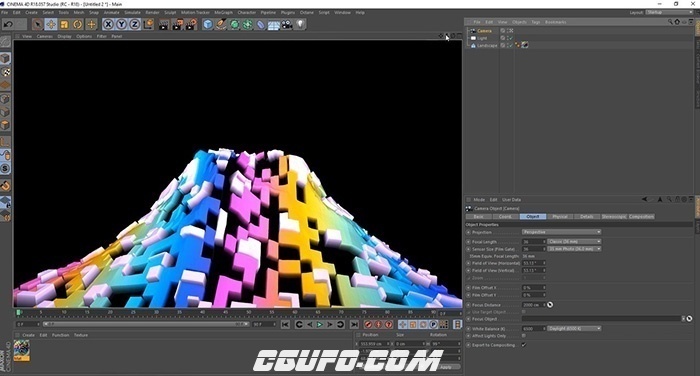Select the Move tool in top toolbar
Viewport: 700px width, 376px height.
tap(50, 24)
